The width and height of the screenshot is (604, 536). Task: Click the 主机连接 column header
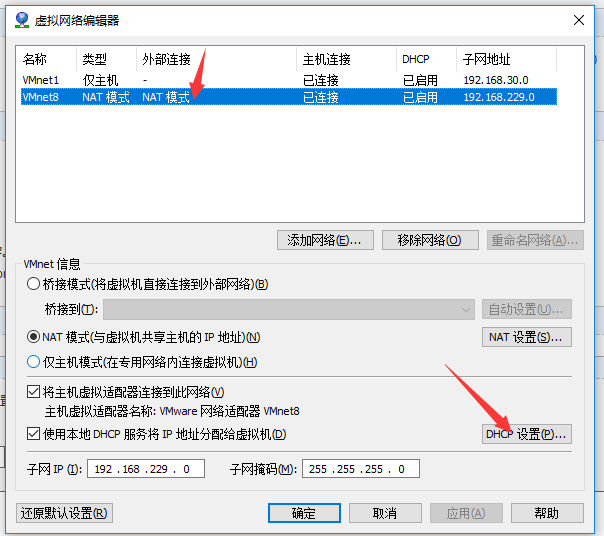point(347,59)
